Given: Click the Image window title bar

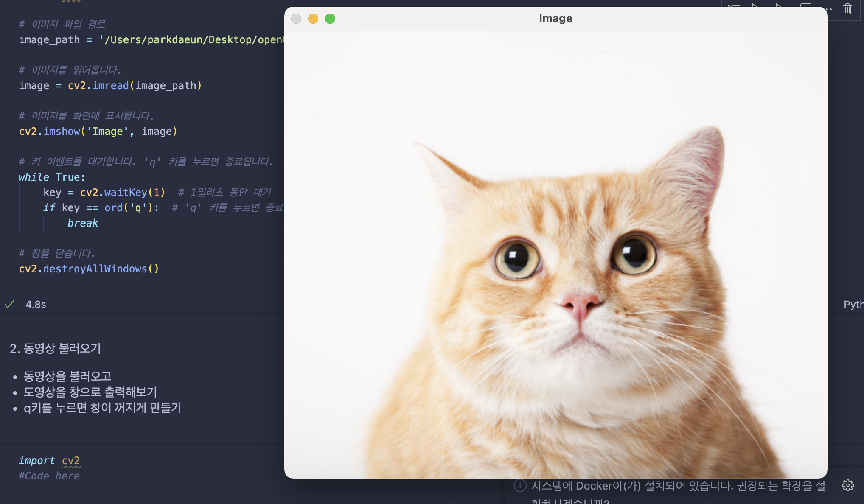Looking at the screenshot, I should (555, 18).
